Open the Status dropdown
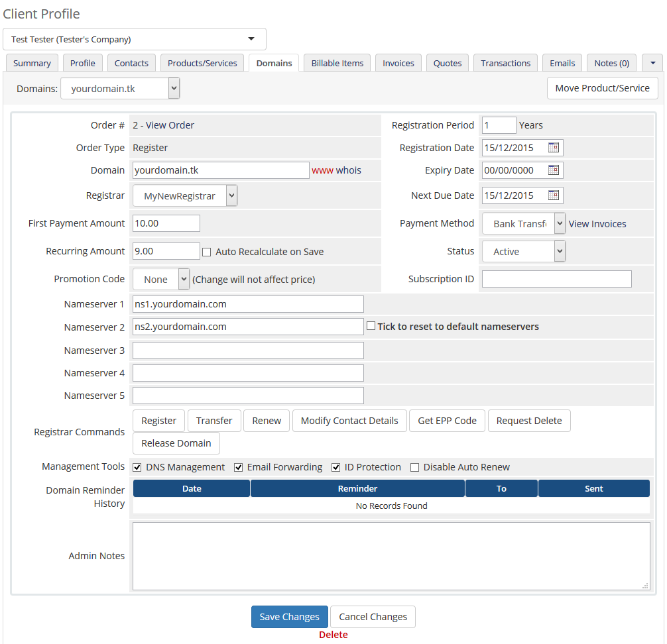This screenshot has height=644, width=667. pyautogui.click(x=524, y=251)
